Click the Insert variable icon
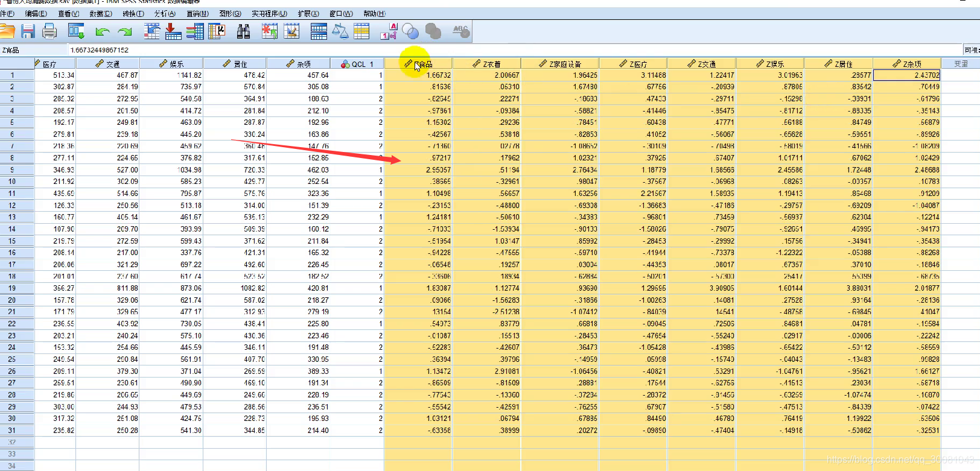This screenshot has width=980, height=471. click(291, 31)
